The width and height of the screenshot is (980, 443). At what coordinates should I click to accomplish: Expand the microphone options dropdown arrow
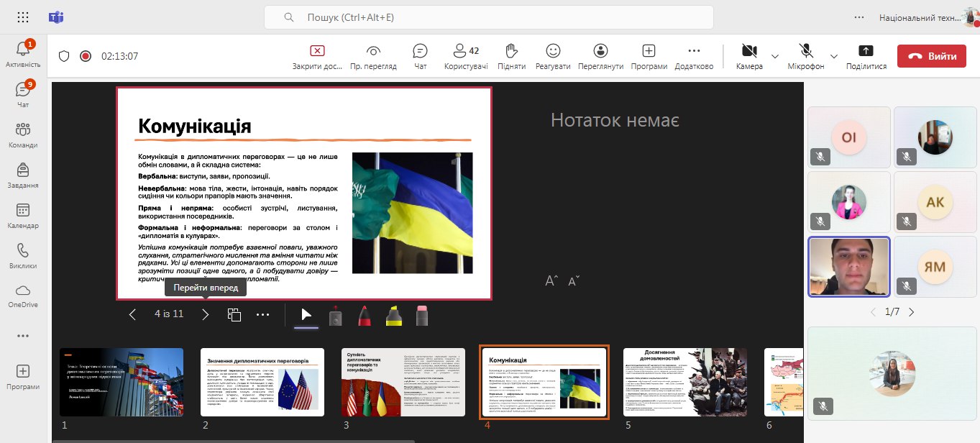(834, 56)
